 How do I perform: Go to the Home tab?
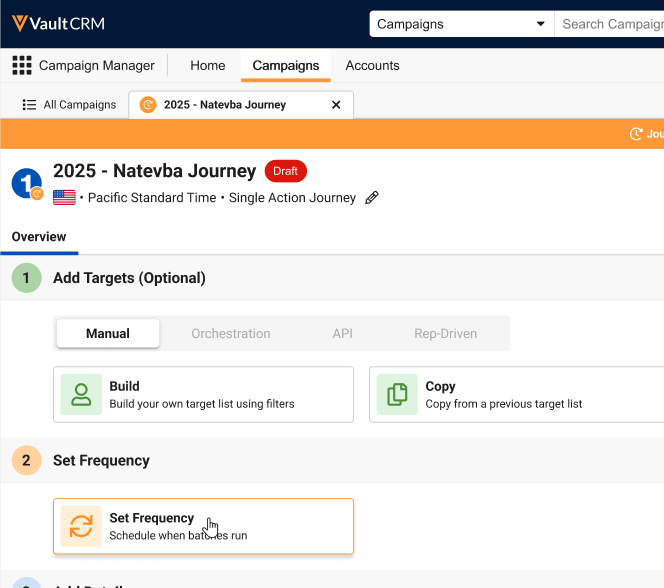tap(208, 66)
